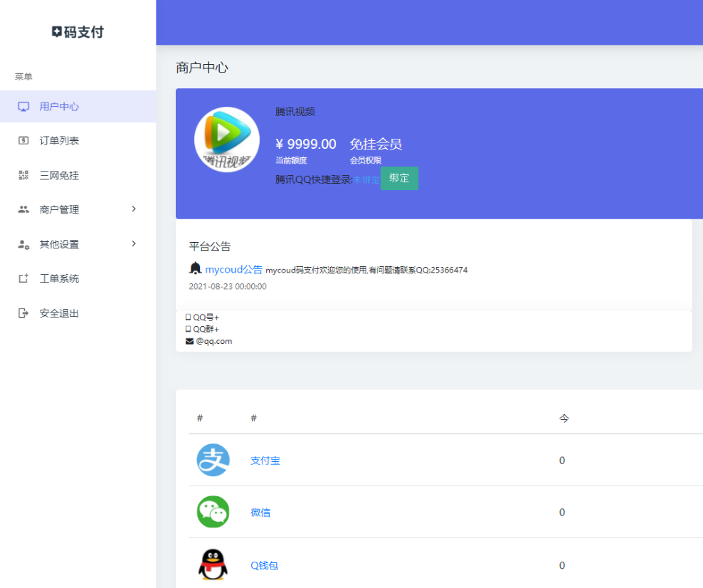Click the 订单列表 dollar icon
Viewport: 703px width, 588px height.
[x=23, y=141]
